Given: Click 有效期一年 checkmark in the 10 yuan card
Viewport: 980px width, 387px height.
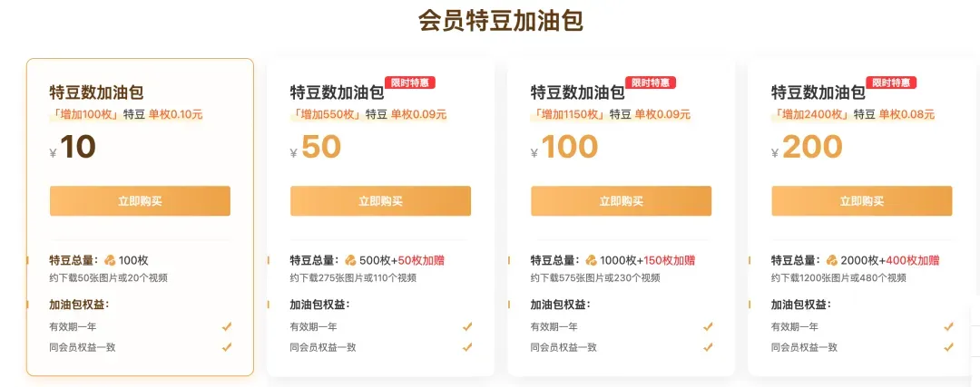Looking at the screenshot, I should click(227, 326).
